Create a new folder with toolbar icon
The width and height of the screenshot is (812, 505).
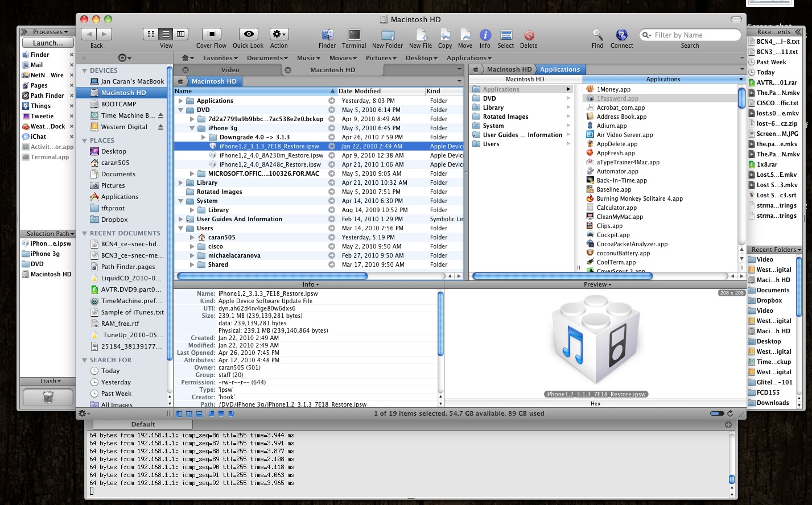click(388, 35)
